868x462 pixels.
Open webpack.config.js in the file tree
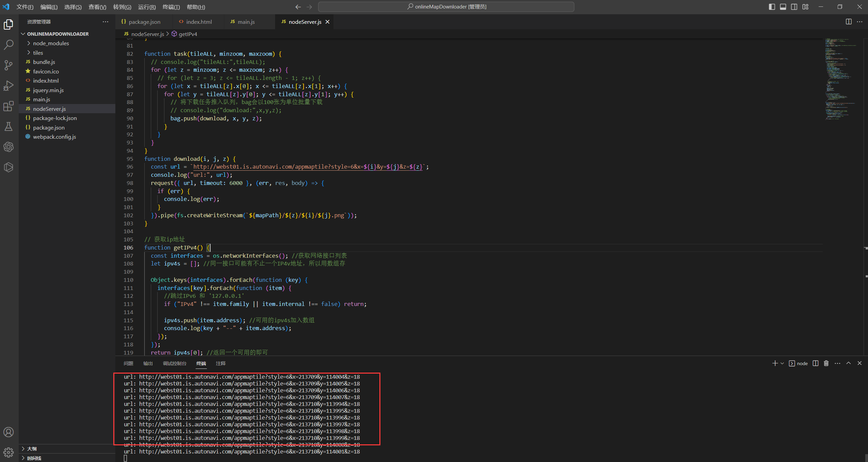click(x=67, y=137)
